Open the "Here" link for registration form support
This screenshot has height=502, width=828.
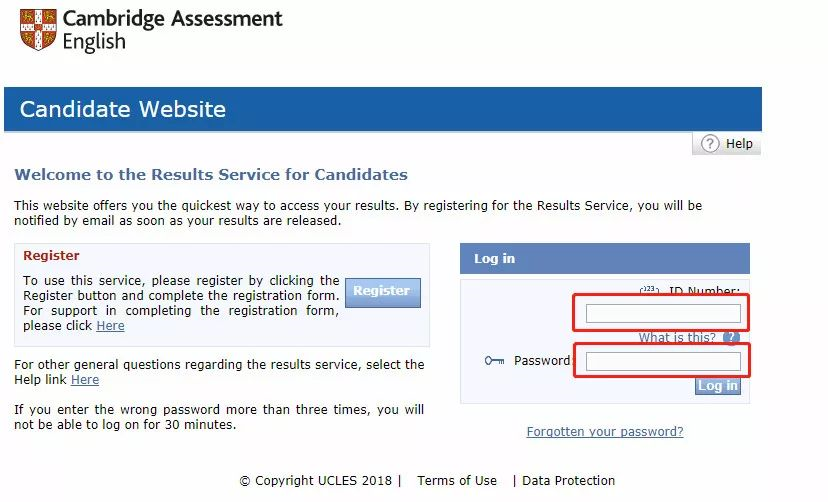coord(110,326)
